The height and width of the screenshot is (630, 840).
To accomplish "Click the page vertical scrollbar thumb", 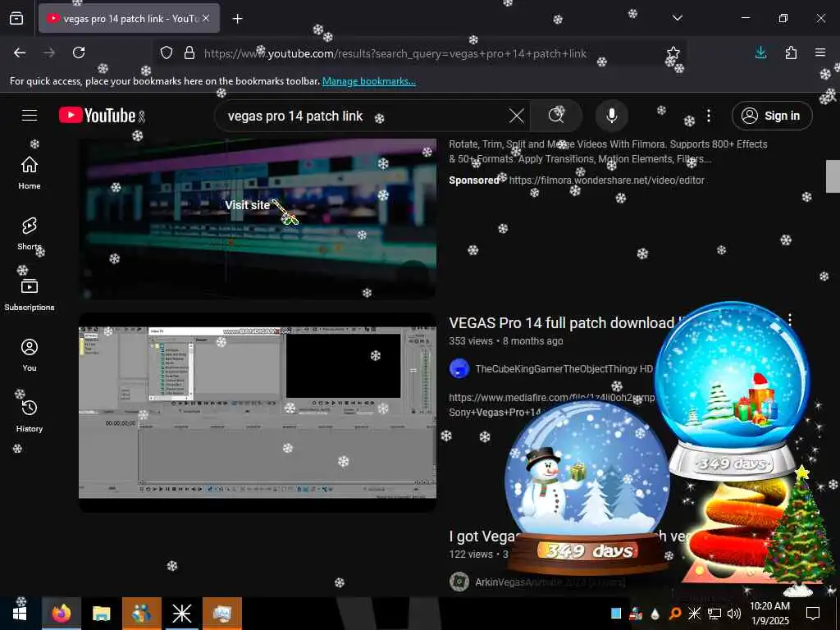I will (833, 176).
